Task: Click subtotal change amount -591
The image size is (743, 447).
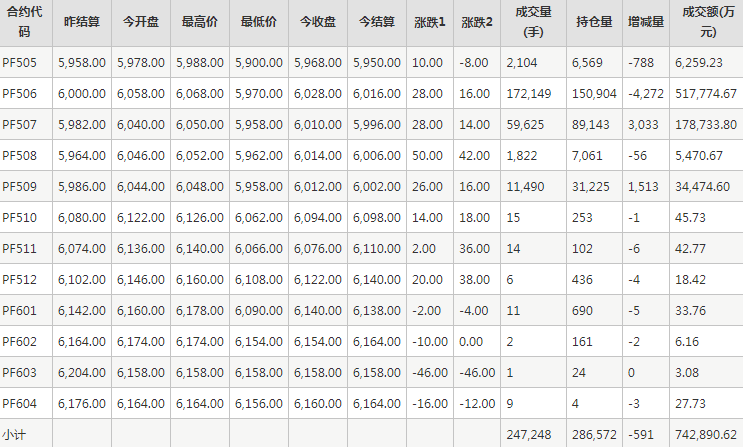Action: 641,435
